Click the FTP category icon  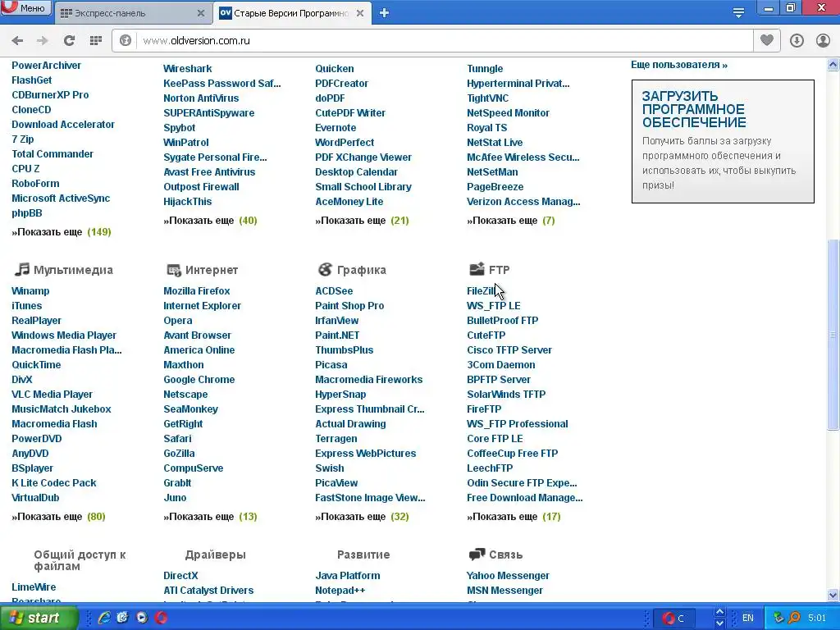click(x=477, y=269)
